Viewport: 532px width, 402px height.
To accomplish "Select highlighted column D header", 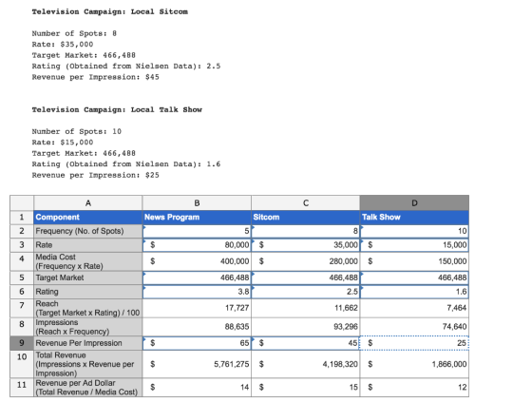I will (x=414, y=202).
